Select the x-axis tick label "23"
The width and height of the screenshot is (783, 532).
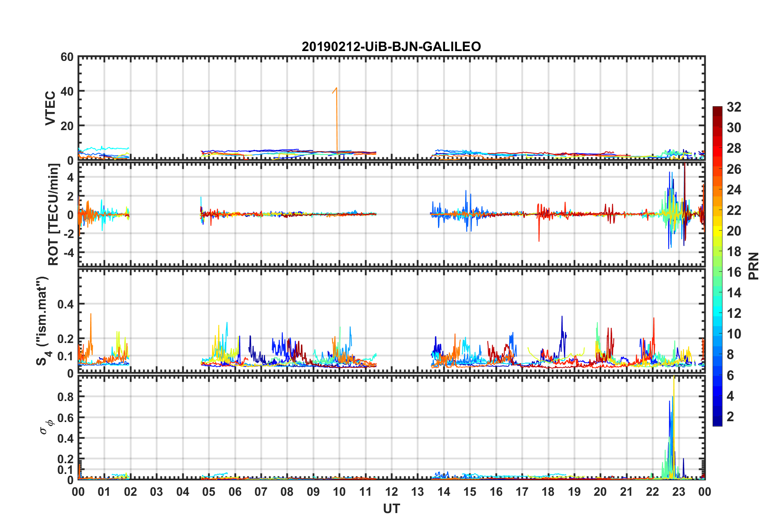678,492
